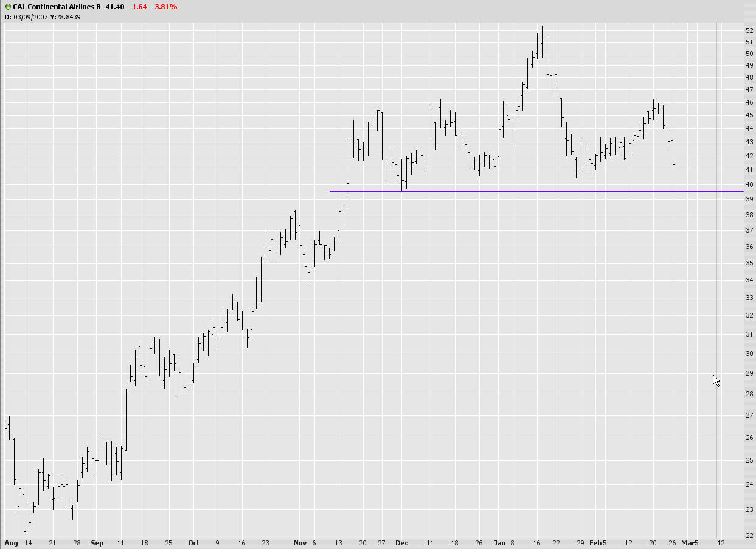
Task: Click the Jan label on the date axis
Action: pyautogui.click(x=499, y=542)
